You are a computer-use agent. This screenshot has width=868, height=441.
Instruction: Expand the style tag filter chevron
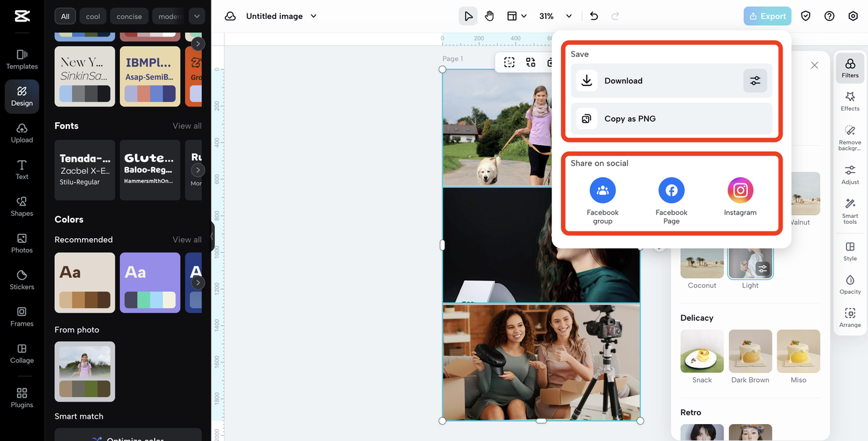[x=197, y=16]
